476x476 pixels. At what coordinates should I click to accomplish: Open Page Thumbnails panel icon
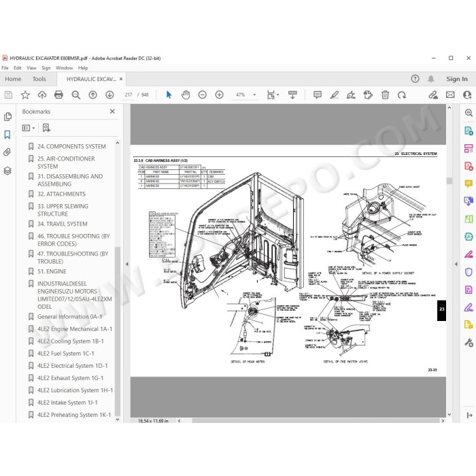click(x=8, y=117)
